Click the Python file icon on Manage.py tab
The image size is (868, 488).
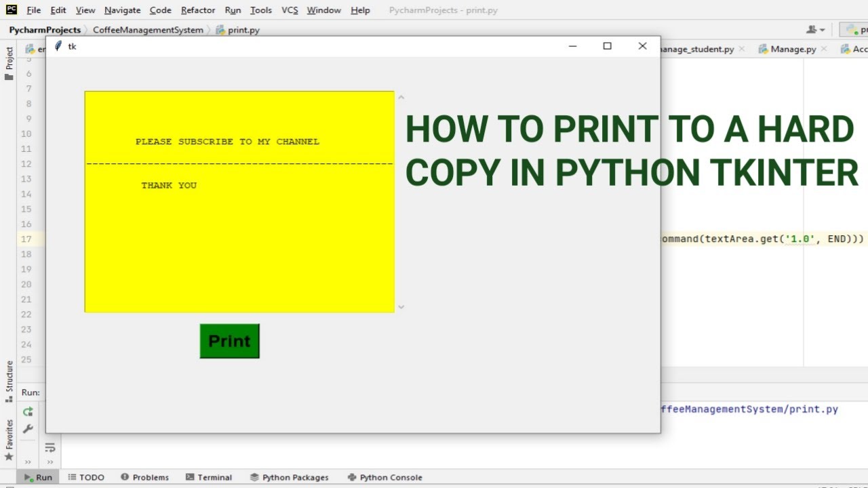coord(763,49)
